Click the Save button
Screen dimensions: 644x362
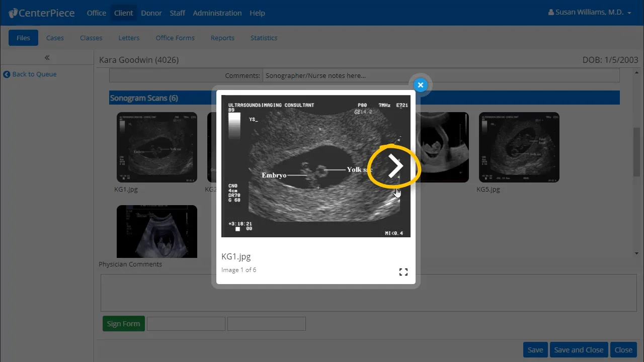(x=535, y=350)
